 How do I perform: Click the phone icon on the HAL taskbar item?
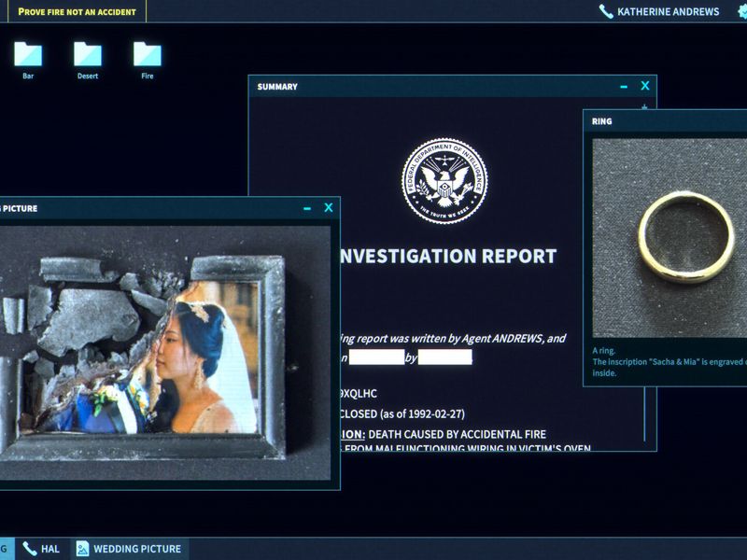click(30, 549)
